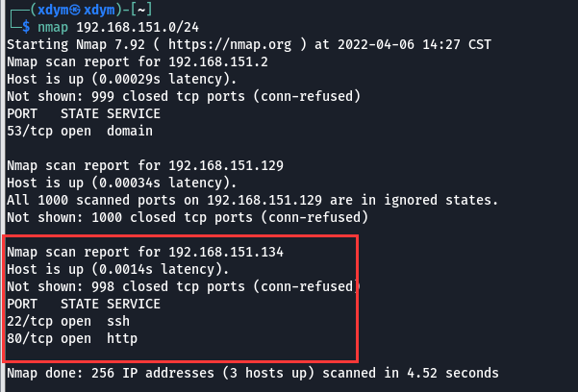The image size is (578, 392).
Task: Click the Nmap done summary line
Action: [252, 372]
